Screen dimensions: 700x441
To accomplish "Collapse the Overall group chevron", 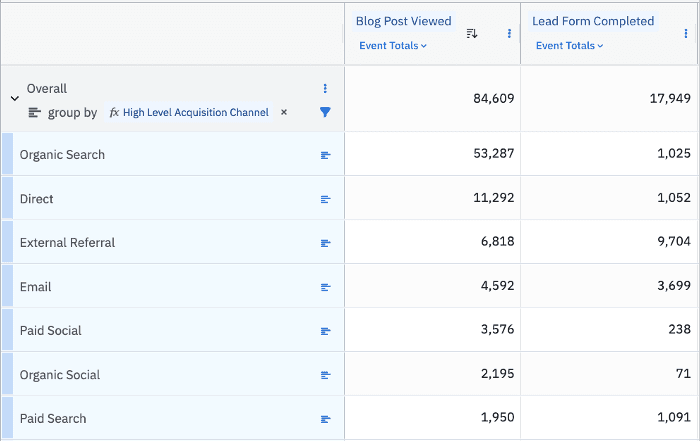I will [x=14, y=98].
